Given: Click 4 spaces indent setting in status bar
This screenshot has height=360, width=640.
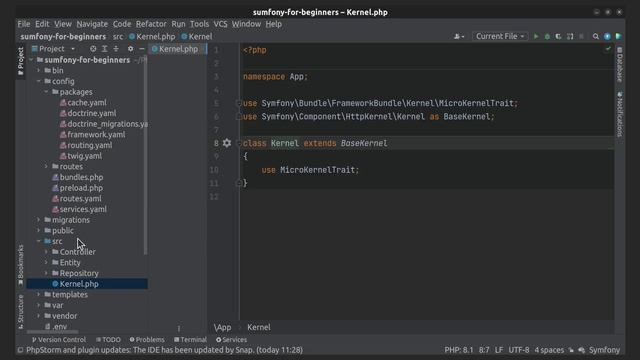Looking at the screenshot, I should [549, 350].
